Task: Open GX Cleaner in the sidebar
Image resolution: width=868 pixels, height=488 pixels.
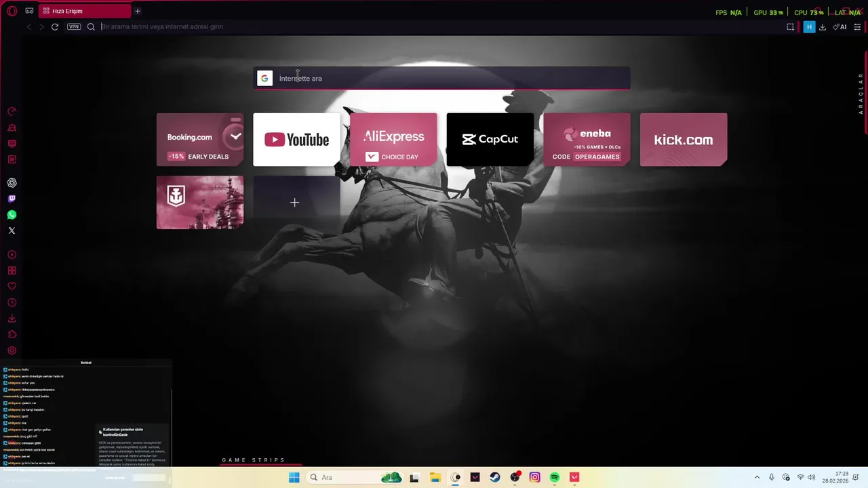Action: click(12, 127)
